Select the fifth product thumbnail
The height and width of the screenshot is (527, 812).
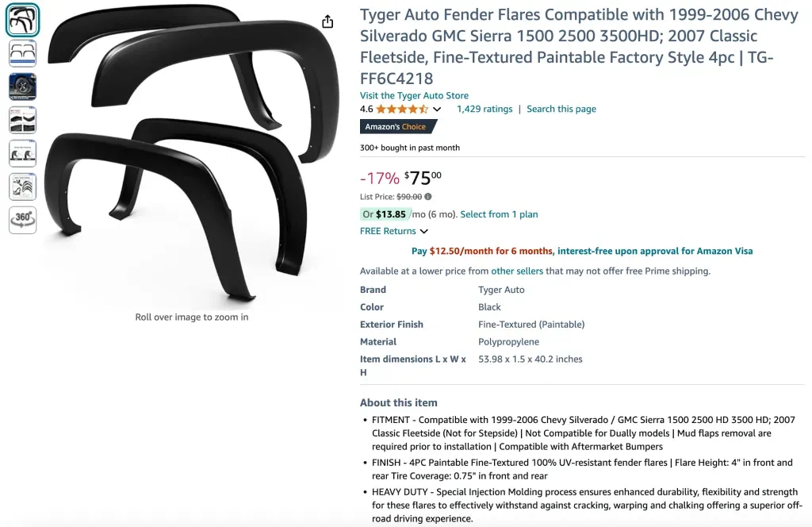[23, 153]
